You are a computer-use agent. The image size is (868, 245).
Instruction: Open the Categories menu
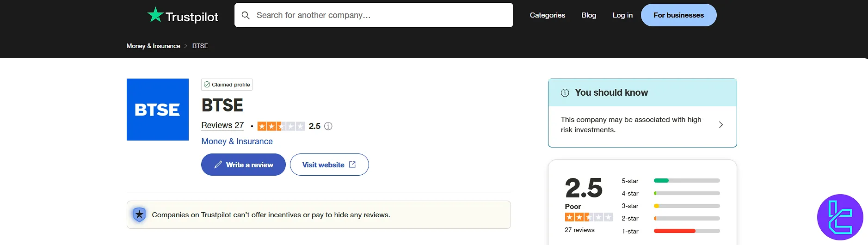click(547, 15)
